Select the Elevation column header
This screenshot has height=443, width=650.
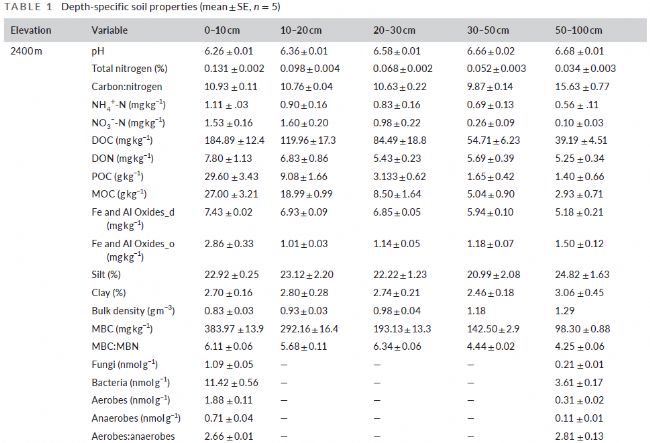coord(32,29)
